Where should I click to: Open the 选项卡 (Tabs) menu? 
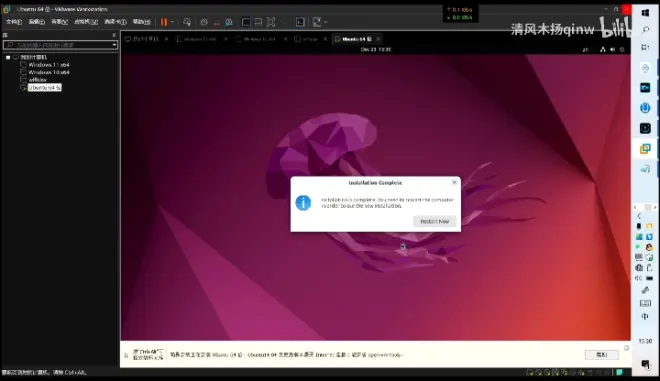click(x=115, y=21)
